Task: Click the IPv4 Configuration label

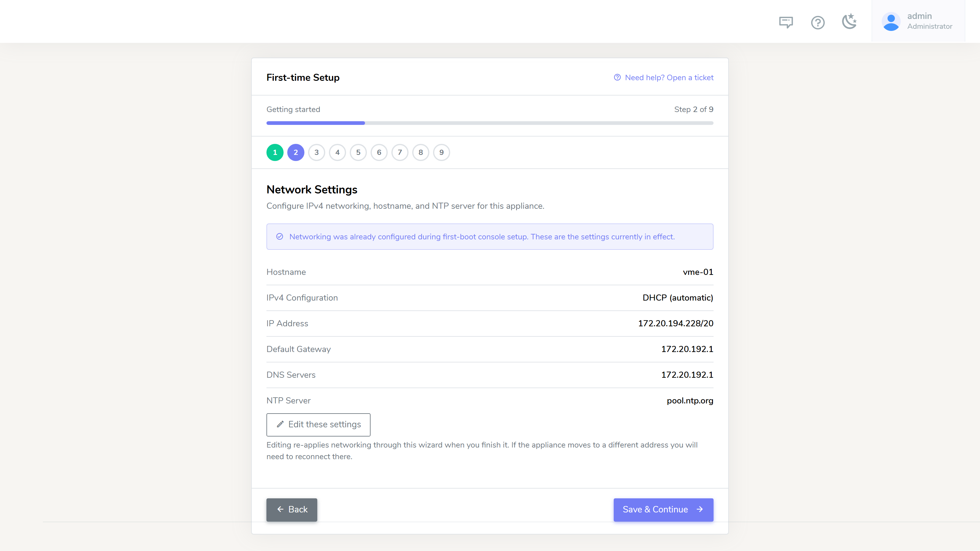Action: click(302, 298)
